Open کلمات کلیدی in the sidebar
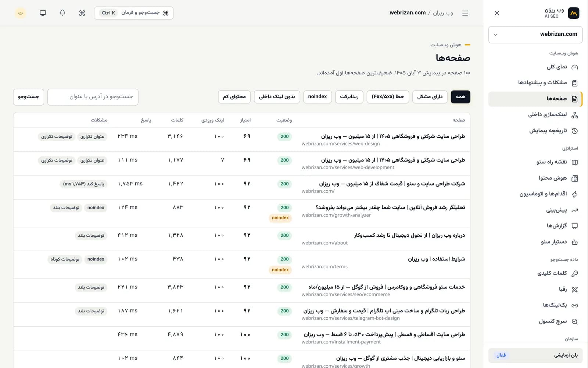588x368 pixels. (x=535, y=273)
